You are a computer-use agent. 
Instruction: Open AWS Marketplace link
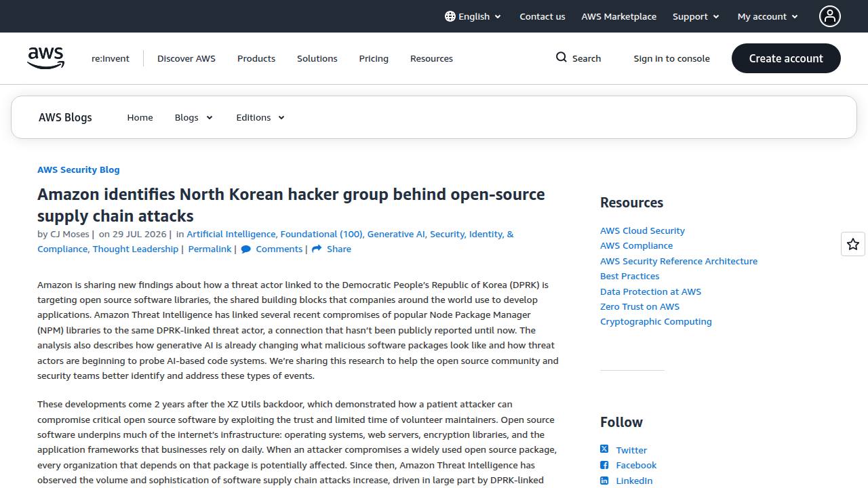tap(618, 16)
